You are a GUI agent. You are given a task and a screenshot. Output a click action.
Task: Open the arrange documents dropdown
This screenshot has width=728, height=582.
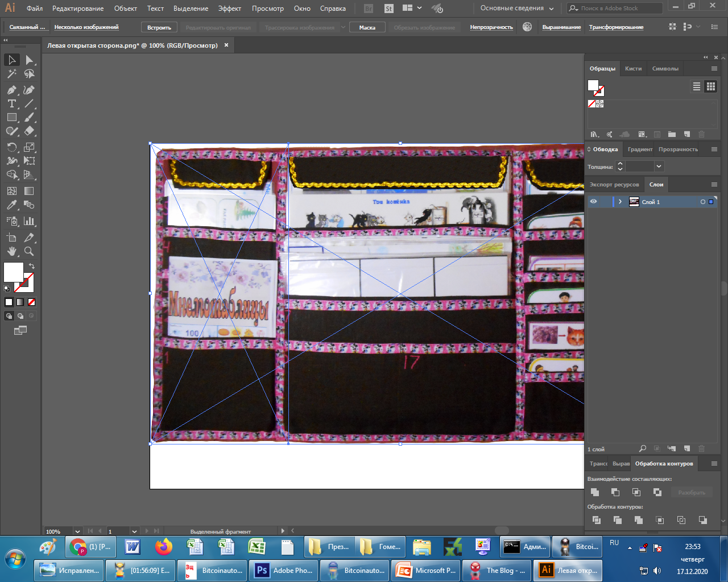412,9
